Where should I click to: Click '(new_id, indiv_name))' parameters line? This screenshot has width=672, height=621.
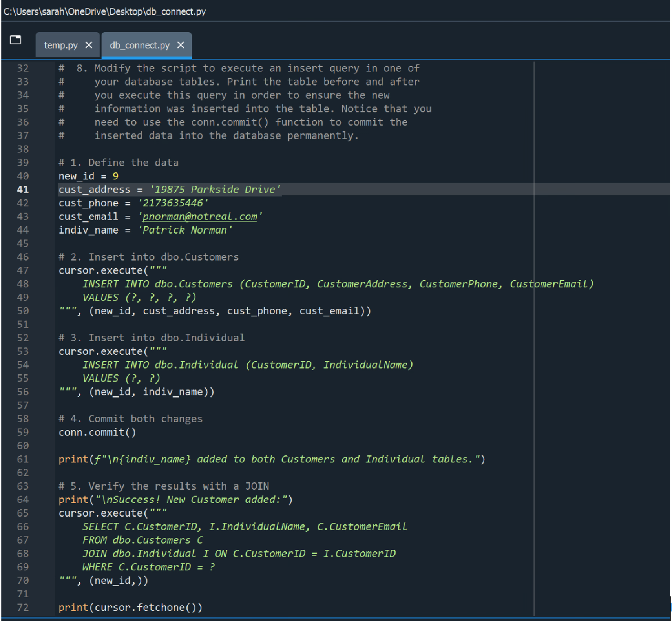137,392
